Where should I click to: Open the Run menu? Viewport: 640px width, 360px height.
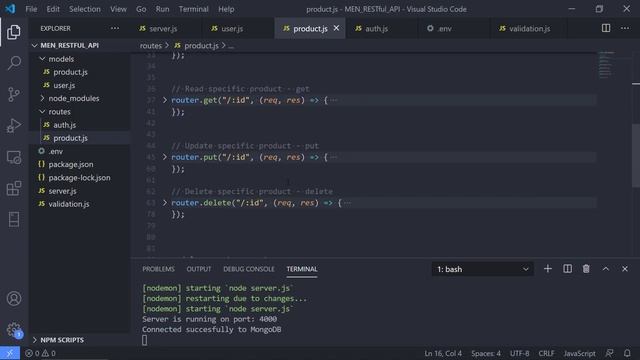[x=162, y=9]
